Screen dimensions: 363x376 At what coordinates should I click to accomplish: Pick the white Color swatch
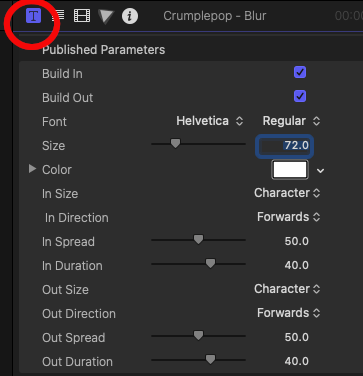point(290,170)
